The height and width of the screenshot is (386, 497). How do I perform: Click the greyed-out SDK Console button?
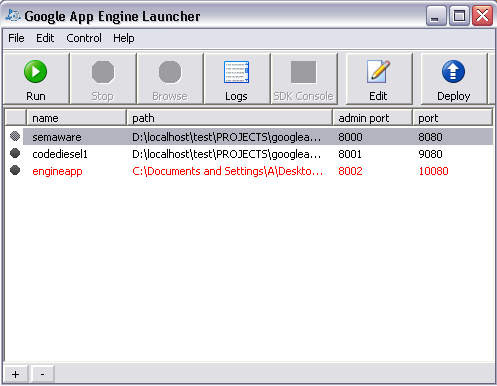click(x=304, y=79)
